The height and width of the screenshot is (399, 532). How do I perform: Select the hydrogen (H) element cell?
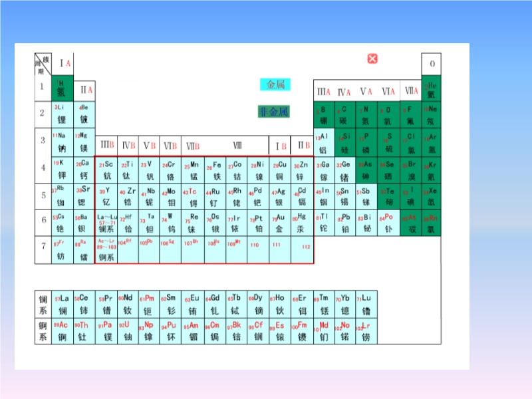click(x=63, y=88)
